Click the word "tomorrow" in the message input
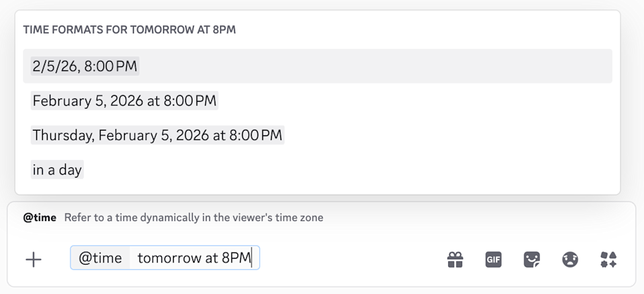The image size is (644, 294). point(168,258)
